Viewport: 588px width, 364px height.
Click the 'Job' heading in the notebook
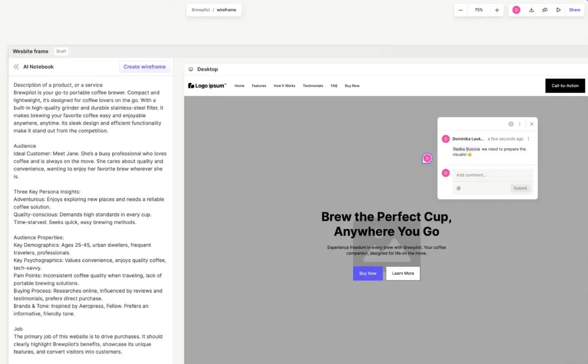[18, 329]
